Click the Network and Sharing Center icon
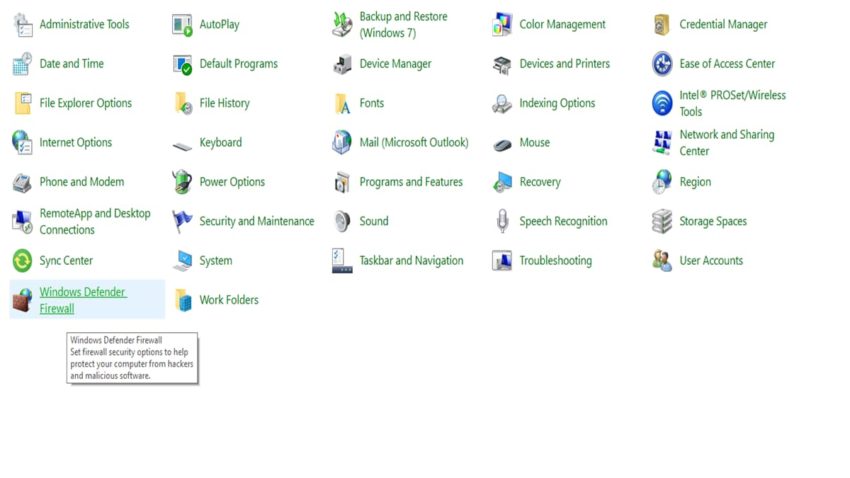 coord(662,143)
